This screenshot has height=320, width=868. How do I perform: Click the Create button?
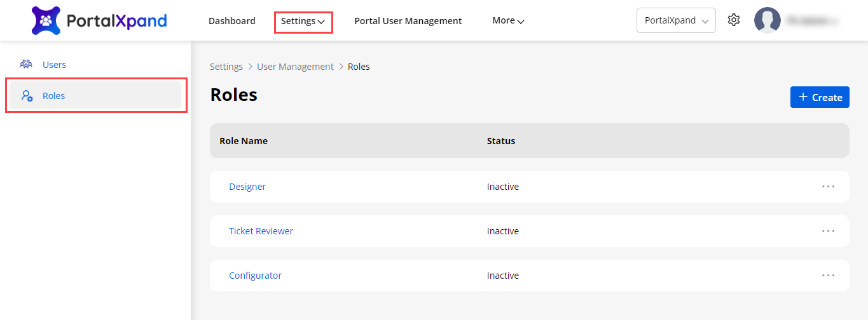820,97
